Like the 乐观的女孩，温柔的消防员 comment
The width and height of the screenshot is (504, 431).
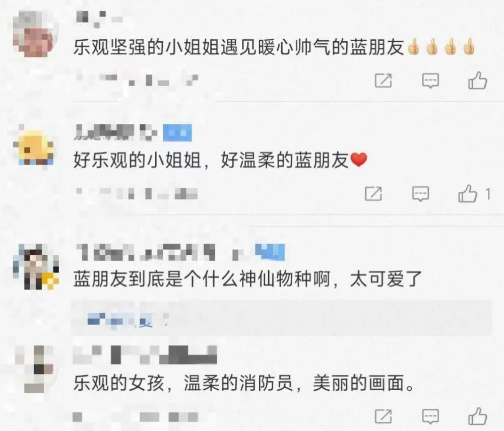(478, 416)
